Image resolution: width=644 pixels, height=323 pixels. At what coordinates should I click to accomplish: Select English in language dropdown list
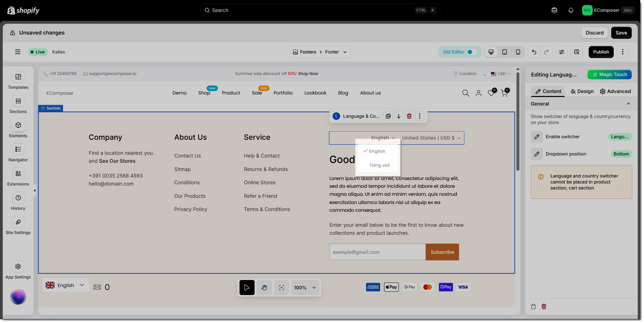(x=377, y=151)
